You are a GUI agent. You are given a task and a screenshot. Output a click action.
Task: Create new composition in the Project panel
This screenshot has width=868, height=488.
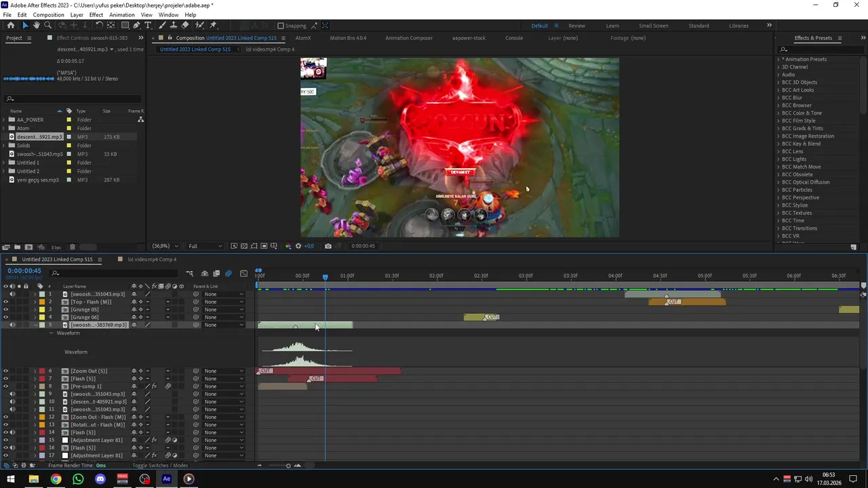29,247
